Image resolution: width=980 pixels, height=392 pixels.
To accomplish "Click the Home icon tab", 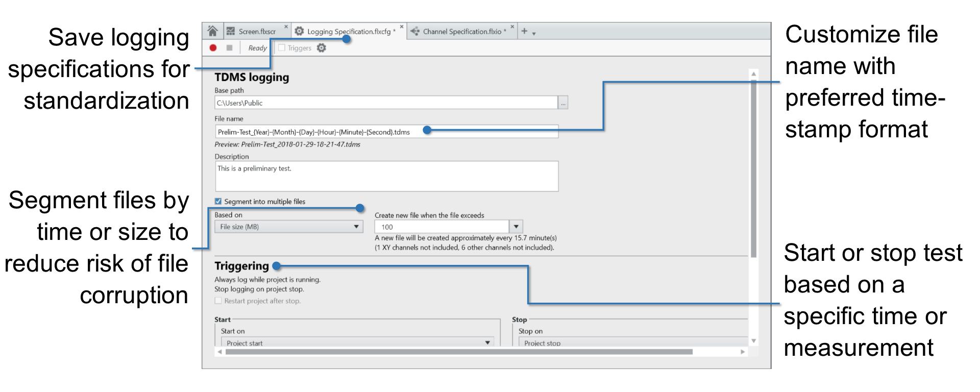I will [213, 31].
